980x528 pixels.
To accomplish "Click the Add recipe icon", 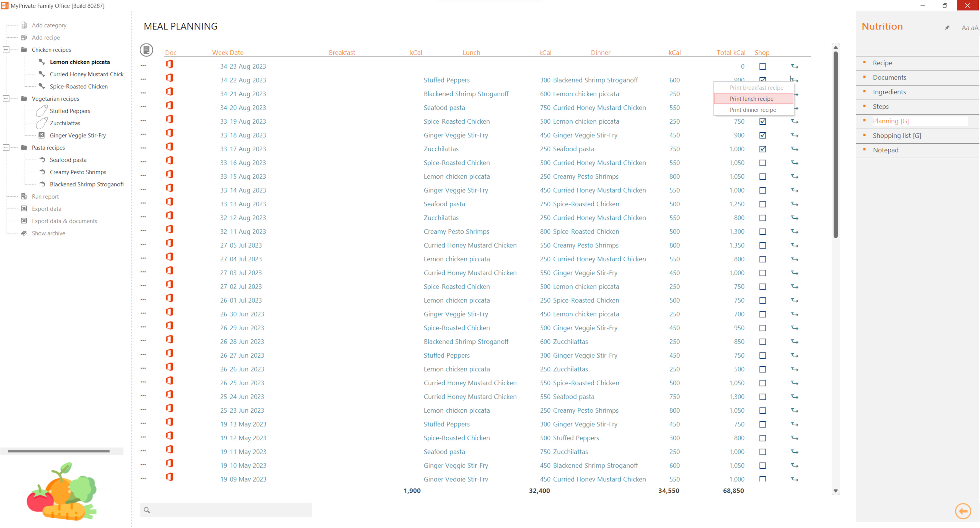I will 24,38.
